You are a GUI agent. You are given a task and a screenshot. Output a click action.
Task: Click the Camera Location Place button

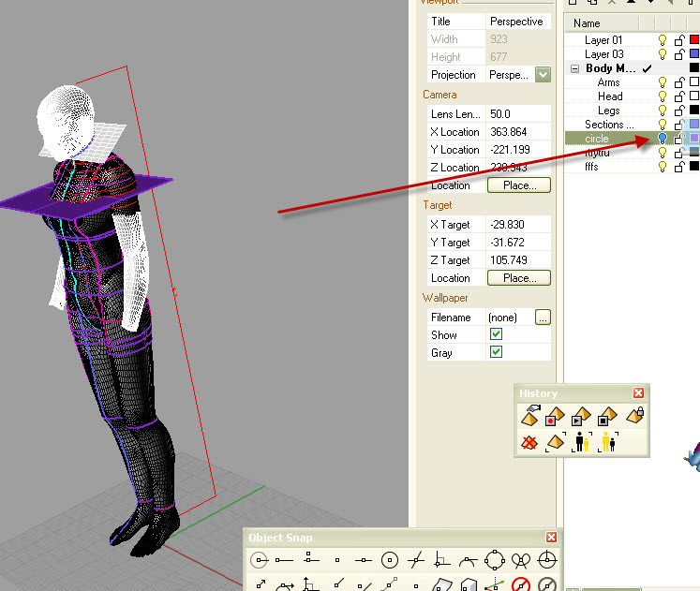click(x=518, y=185)
